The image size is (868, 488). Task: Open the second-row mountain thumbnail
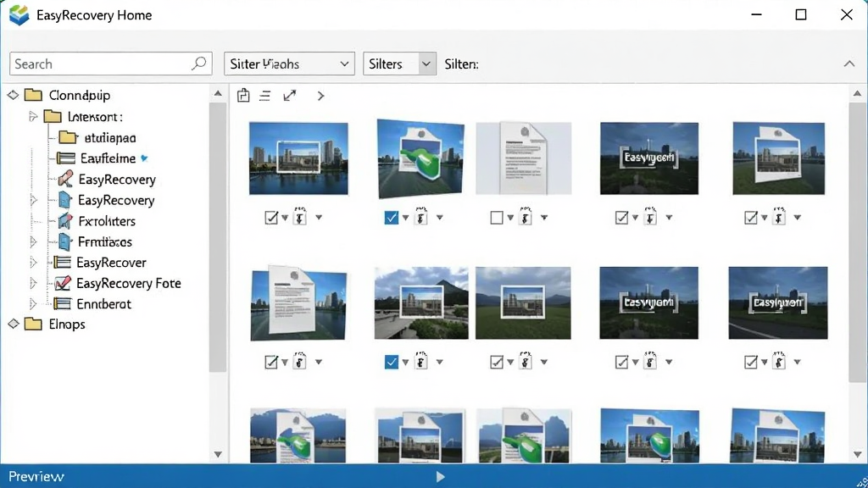(421, 302)
